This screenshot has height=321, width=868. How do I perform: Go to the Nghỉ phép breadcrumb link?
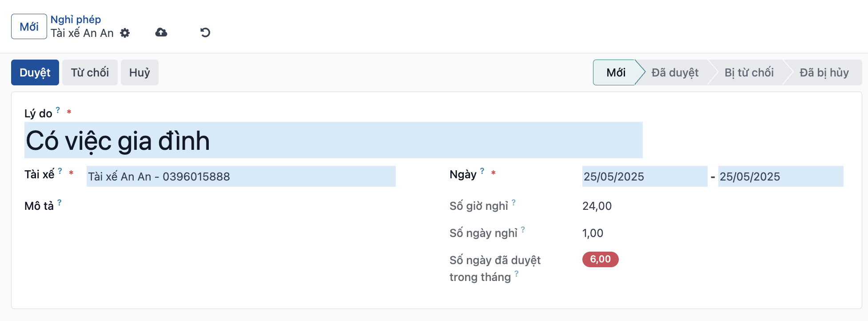click(76, 20)
